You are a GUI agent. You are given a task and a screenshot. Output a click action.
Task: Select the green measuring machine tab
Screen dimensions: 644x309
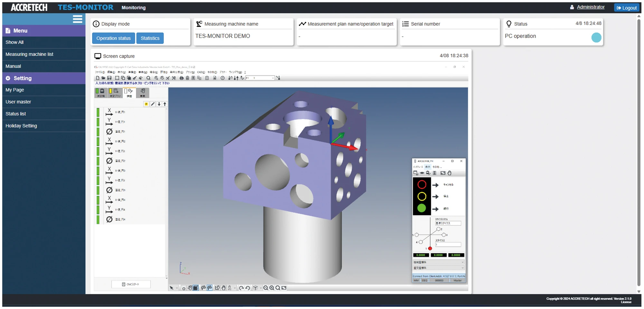101,93
